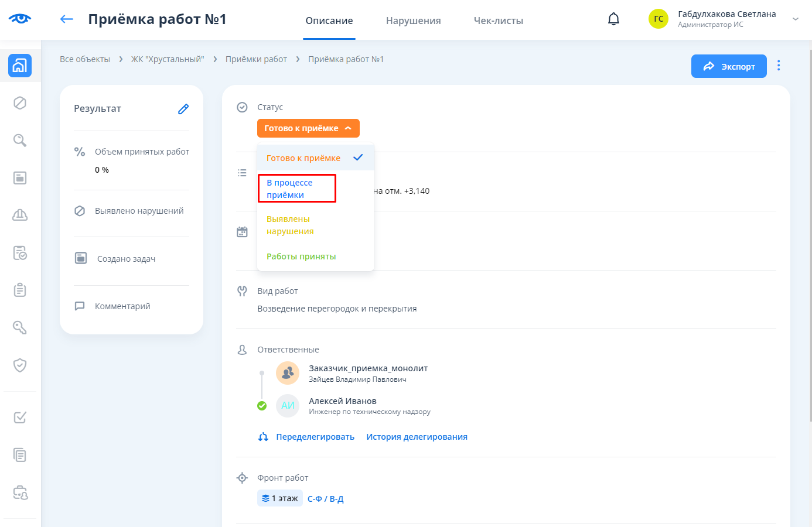Expand user profile menu Габдулхакова Светлана
This screenshot has width=812, height=527.
[x=795, y=19]
